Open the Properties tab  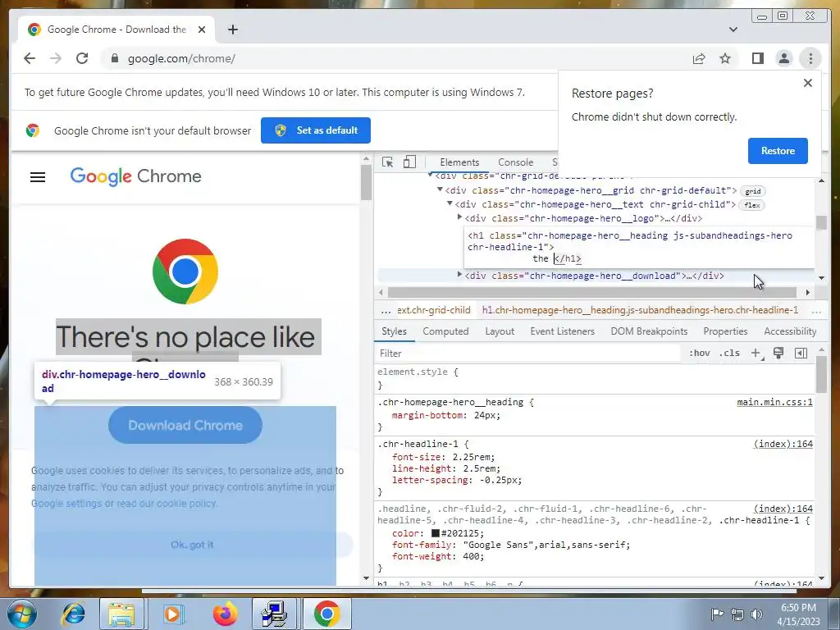tap(725, 331)
